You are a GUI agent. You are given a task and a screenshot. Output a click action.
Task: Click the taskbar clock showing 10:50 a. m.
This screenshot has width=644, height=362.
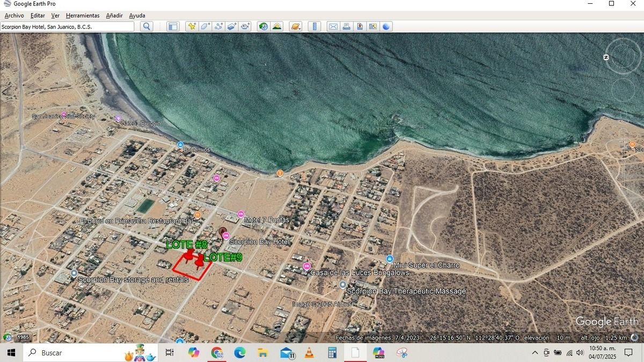pyautogui.click(x=603, y=352)
